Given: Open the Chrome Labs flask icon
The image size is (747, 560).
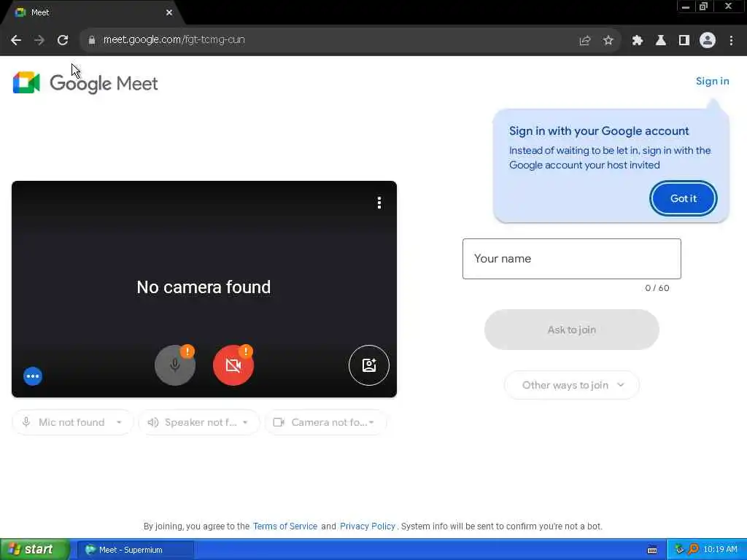Looking at the screenshot, I should pos(661,41).
